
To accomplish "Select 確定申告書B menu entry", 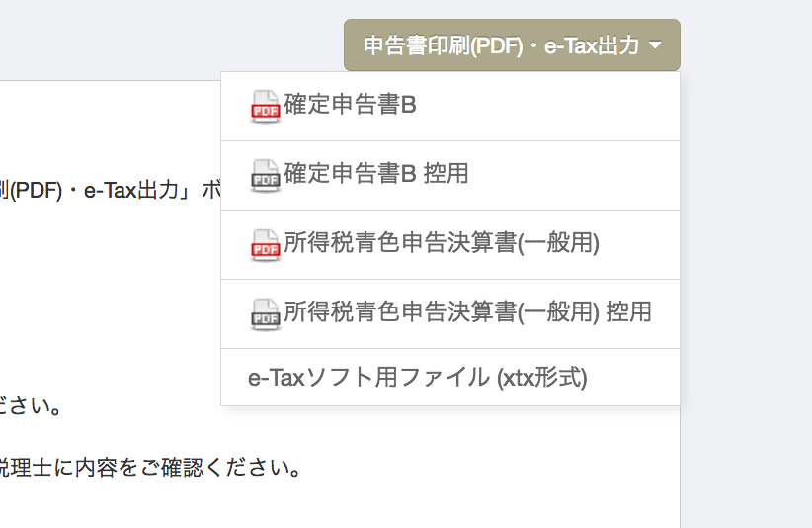I will (450, 106).
